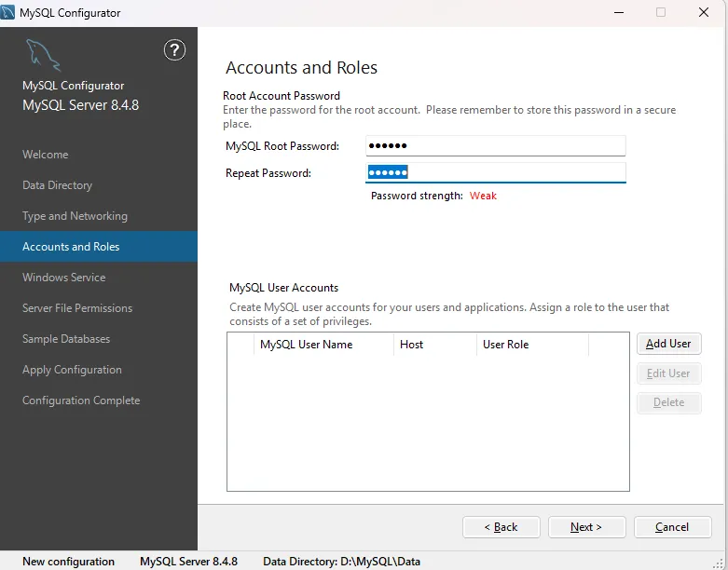Click into the MySQL Root Password field
The height and width of the screenshot is (570, 728).
click(495, 146)
